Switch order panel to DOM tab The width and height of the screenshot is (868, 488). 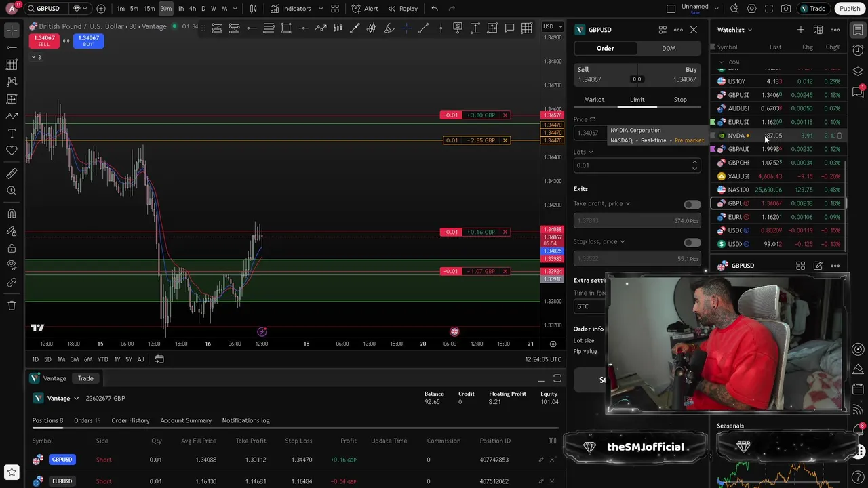coord(669,49)
